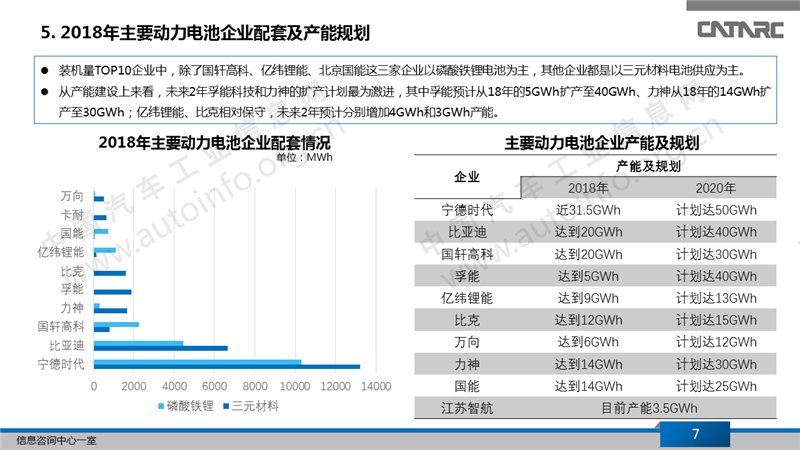This screenshot has width=800, height=450.
Task: Click the '单位：MWh' unit label
Action: [x=304, y=157]
